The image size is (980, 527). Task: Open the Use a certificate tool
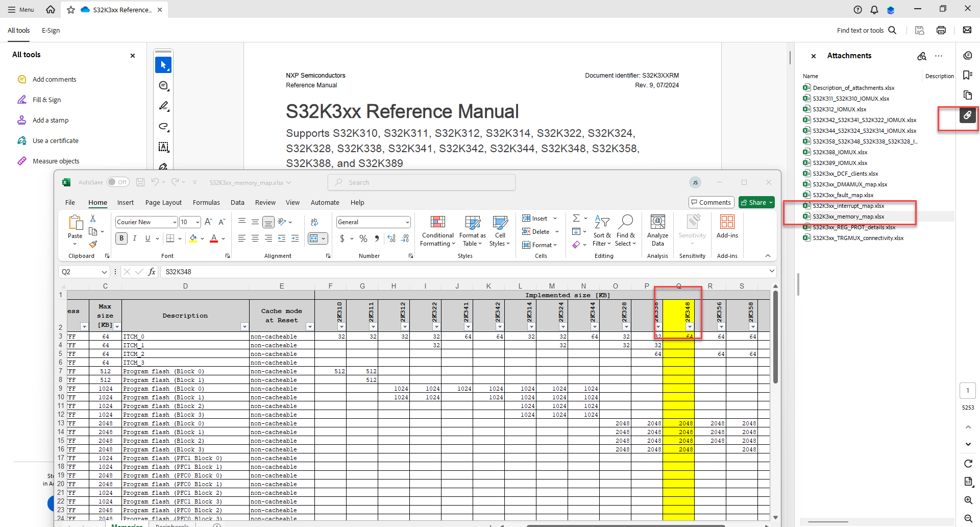click(x=55, y=140)
